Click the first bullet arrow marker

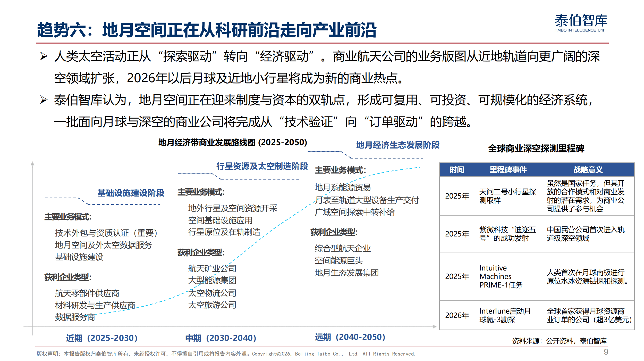coord(44,56)
